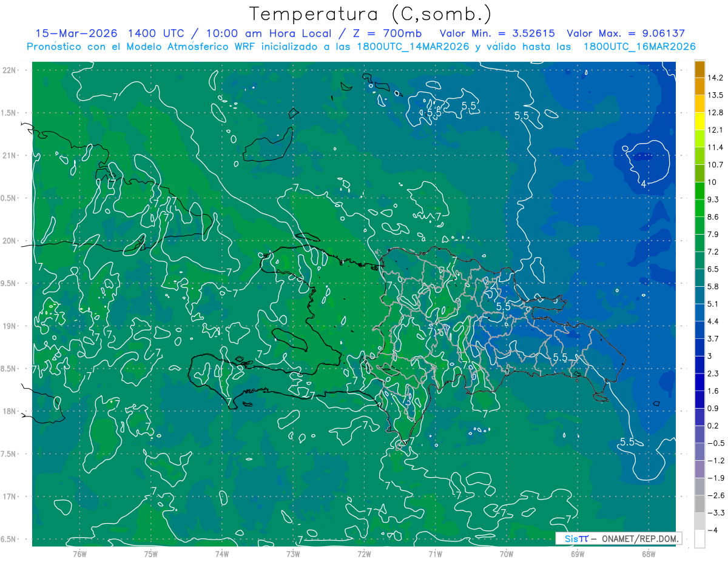The image size is (728, 562).
Task: Click the 75W longitude label
Action: 150,554
